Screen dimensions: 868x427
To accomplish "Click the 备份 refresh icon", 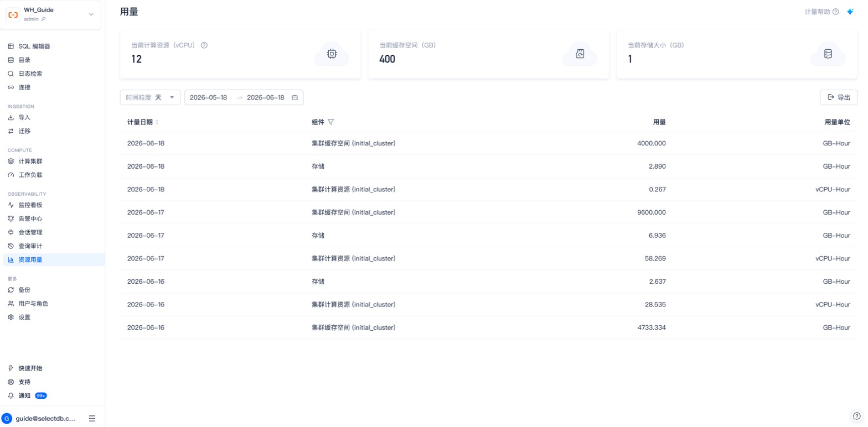I will (11, 290).
